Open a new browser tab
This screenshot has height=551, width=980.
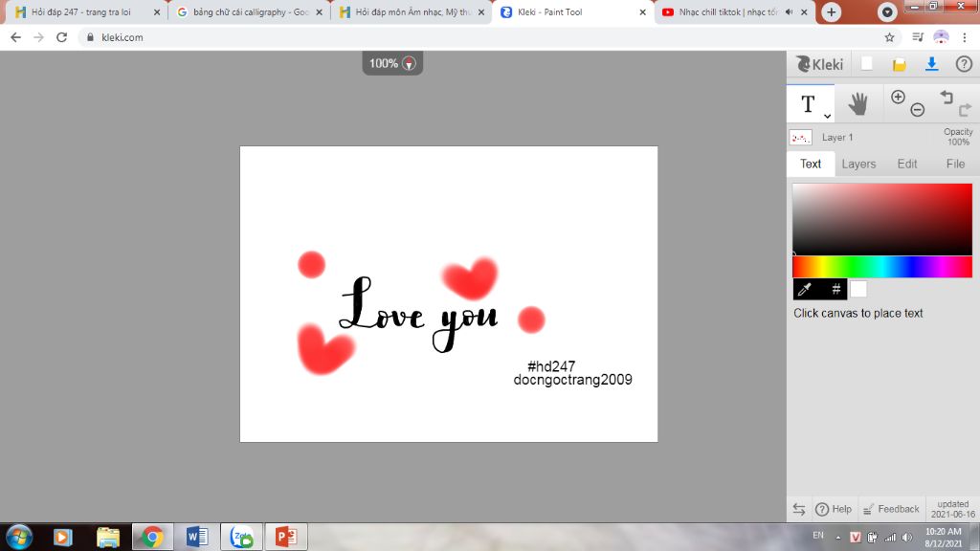832,11
